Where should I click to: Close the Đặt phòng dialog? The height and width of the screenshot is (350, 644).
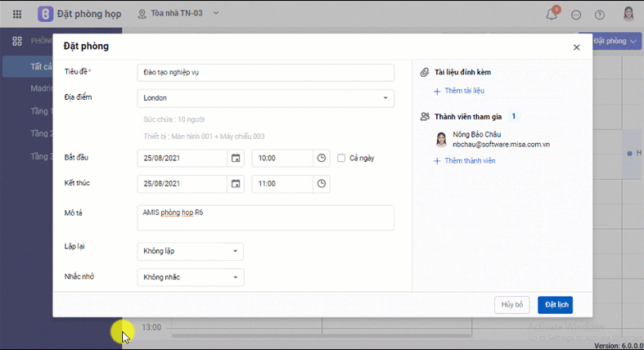(x=576, y=47)
